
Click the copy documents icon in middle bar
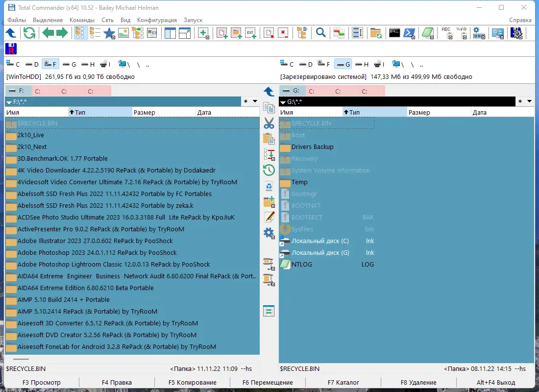269,108
